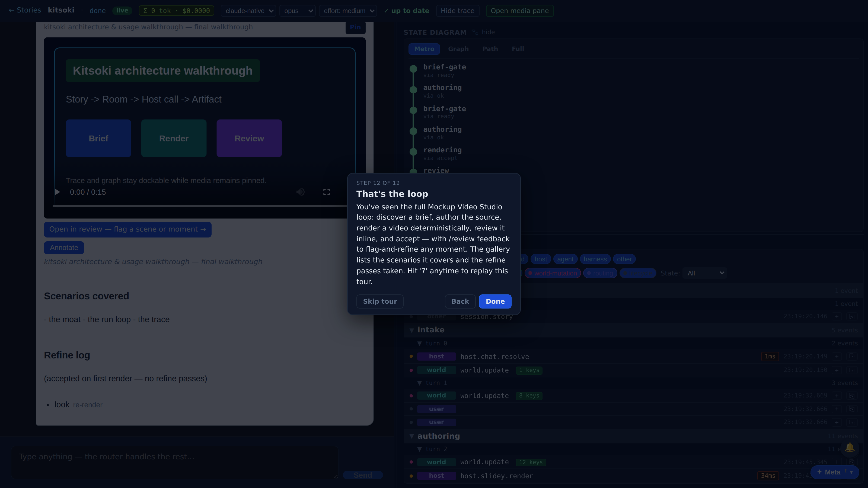Screen dimensions: 868x488
Task: Play the walkthrough video
Action: point(58,192)
